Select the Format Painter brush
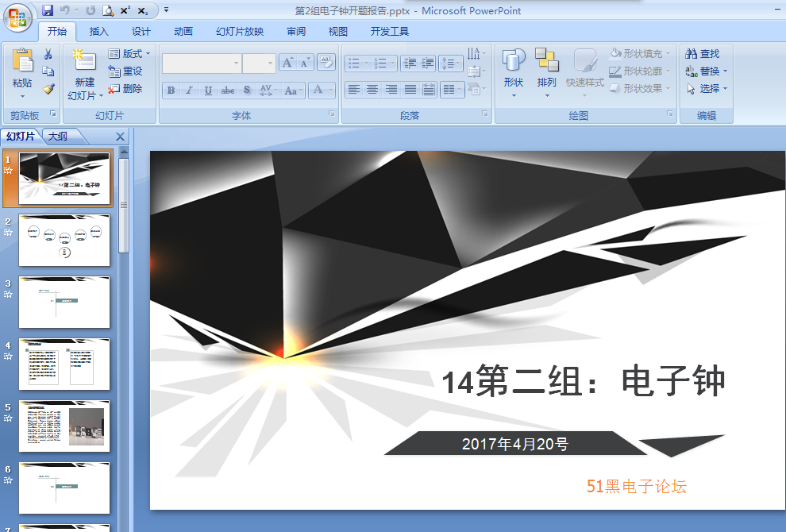The height and width of the screenshot is (532, 786). pyautogui.click(x=48, y=89)
